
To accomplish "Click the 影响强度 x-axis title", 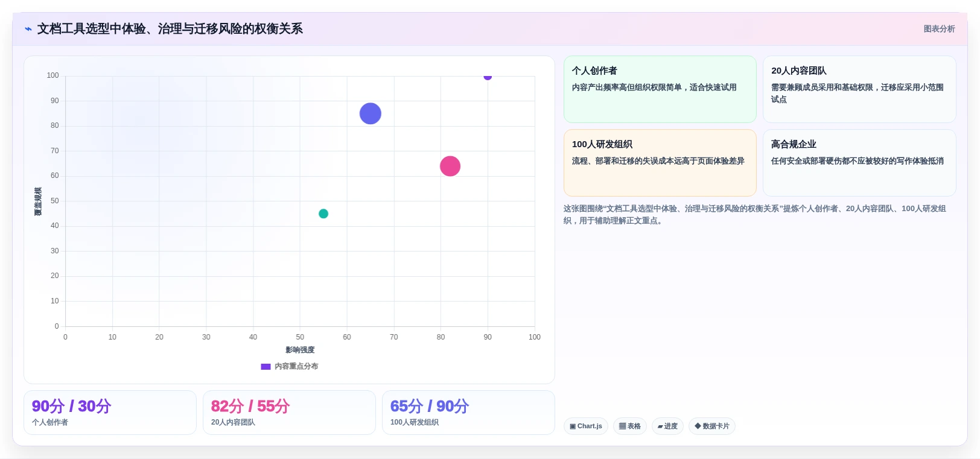I will (x=300, y=350).
